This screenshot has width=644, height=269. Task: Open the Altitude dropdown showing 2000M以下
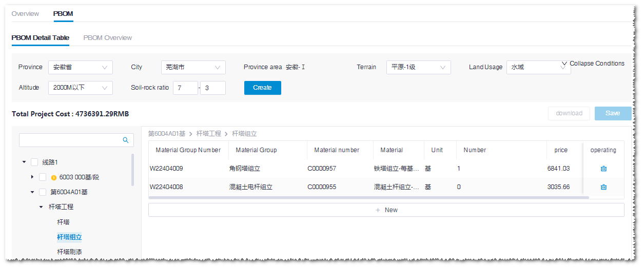point(81,88)
